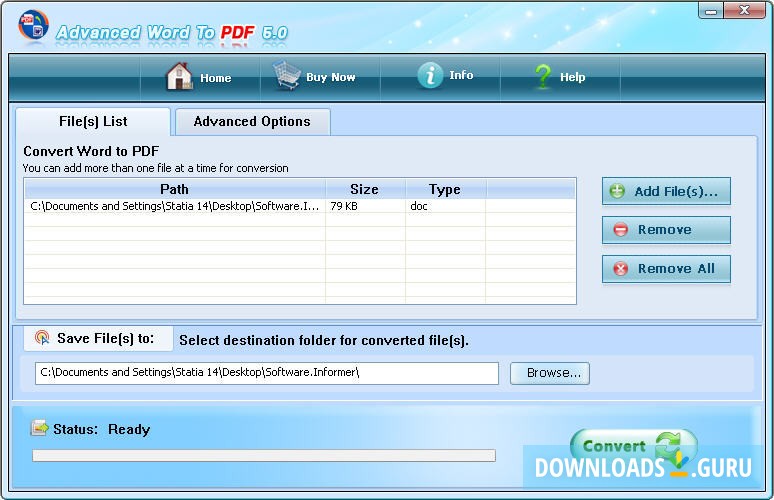Image resolution: width=774 pixels, height=500 pixels.
Task: Click the green question mark Help icon
Action: point(543,77)
